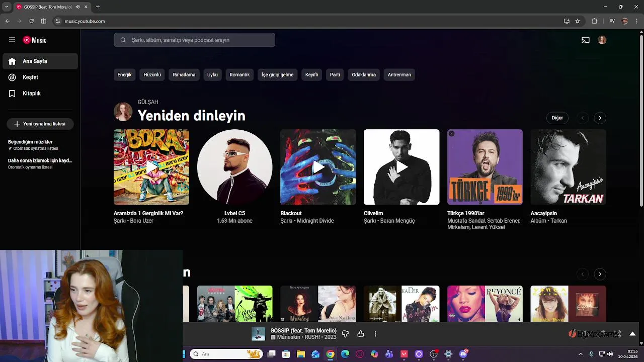Install app icon in address bar
Viewport: 644px width, 362px height.
(x=567, y=21)
